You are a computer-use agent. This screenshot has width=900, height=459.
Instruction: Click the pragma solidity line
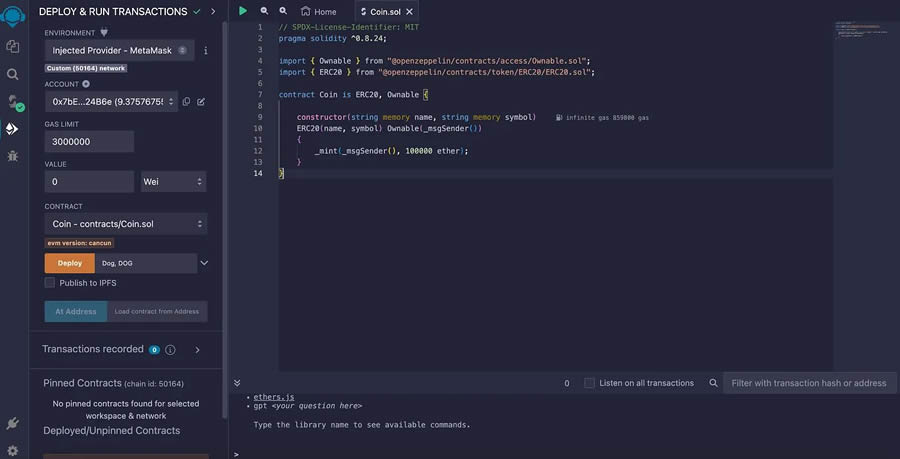pos(333,38)
